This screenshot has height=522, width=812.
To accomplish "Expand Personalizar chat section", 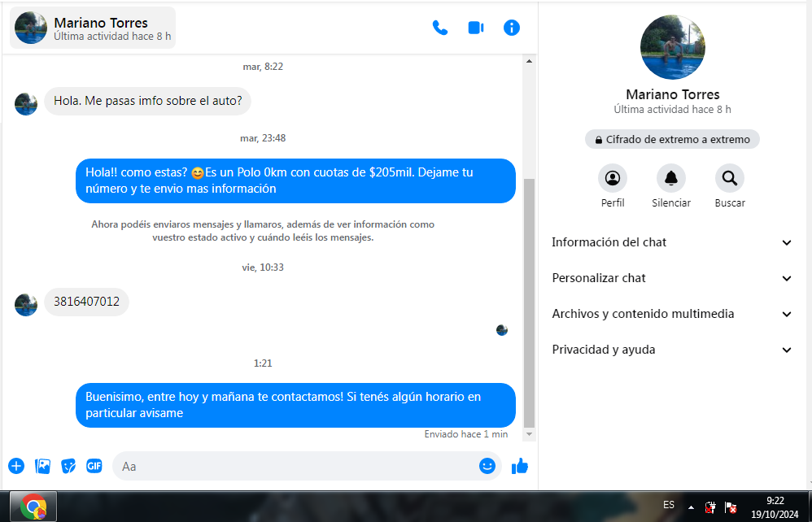I will [x=672, y=278].
